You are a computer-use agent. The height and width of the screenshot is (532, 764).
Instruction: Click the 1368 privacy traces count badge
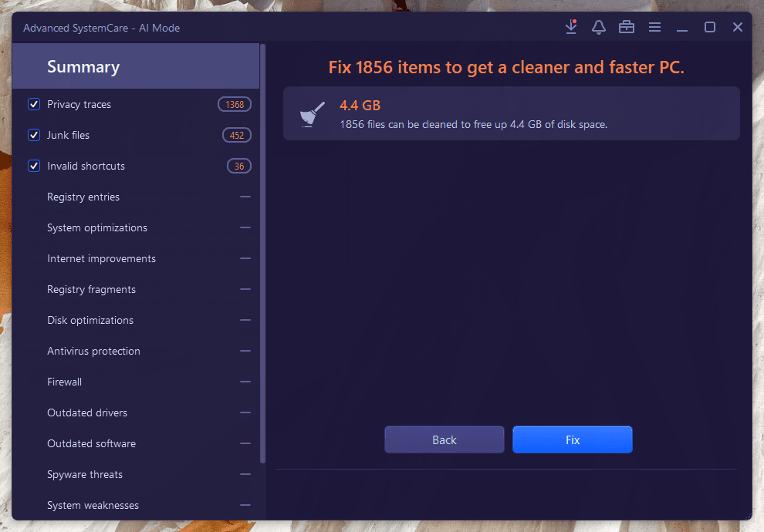(x=235, y=104)
